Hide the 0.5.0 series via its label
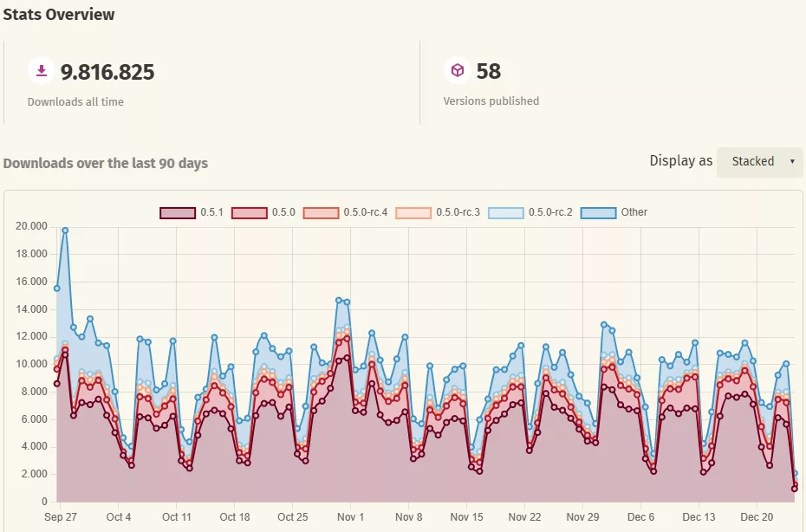This screenshot has width=806, height=532. (x=283, y=212)
